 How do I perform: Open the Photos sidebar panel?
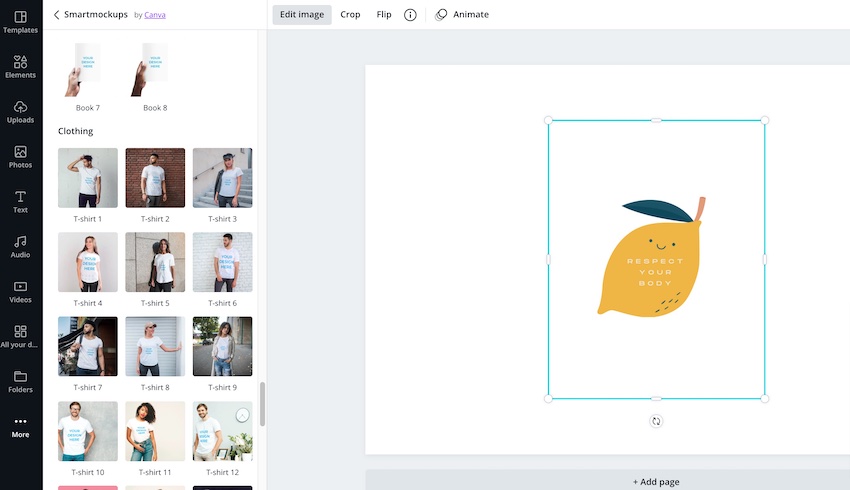coord(21,157)
